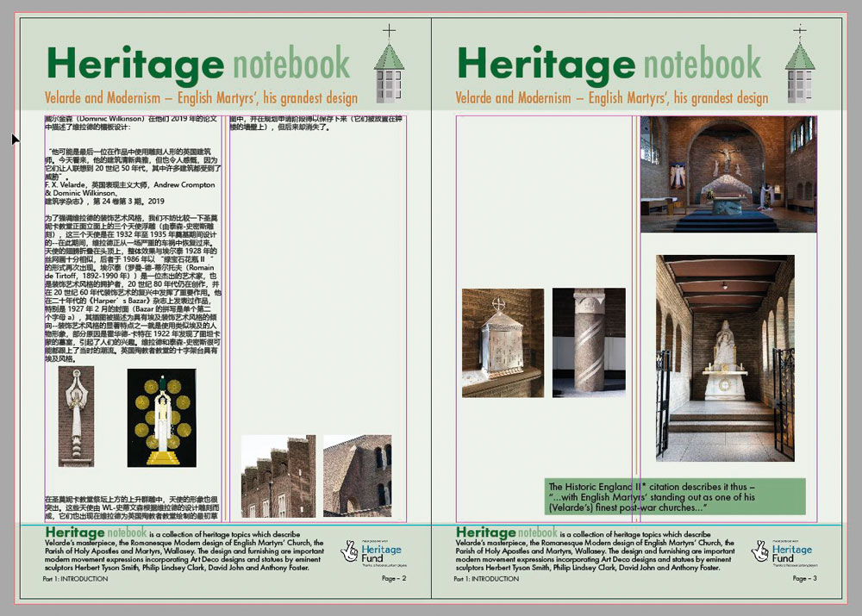Select the metal tabernacle photo

[x=503, y=343]
